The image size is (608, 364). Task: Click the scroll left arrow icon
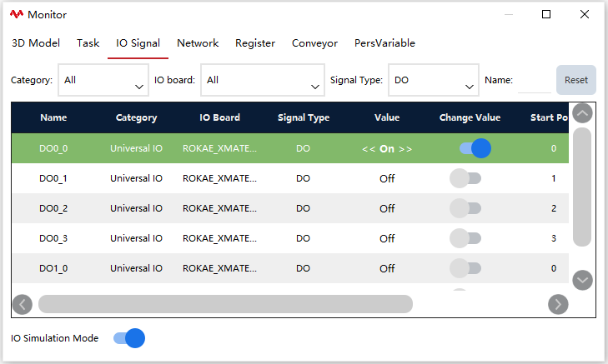[x=23, y=304]
